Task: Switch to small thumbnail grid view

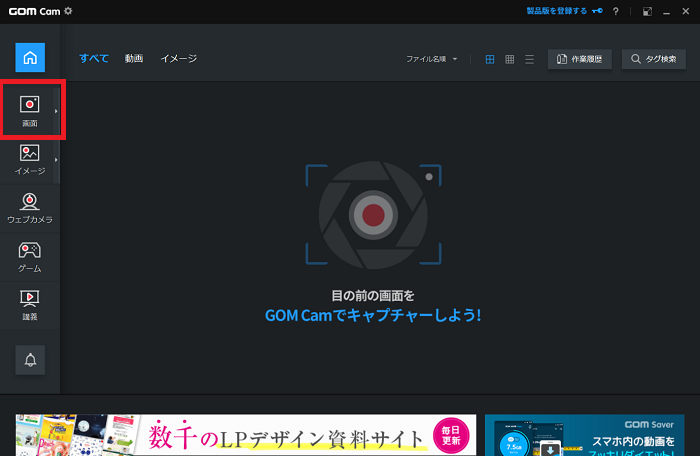Action: pos(509,59)
